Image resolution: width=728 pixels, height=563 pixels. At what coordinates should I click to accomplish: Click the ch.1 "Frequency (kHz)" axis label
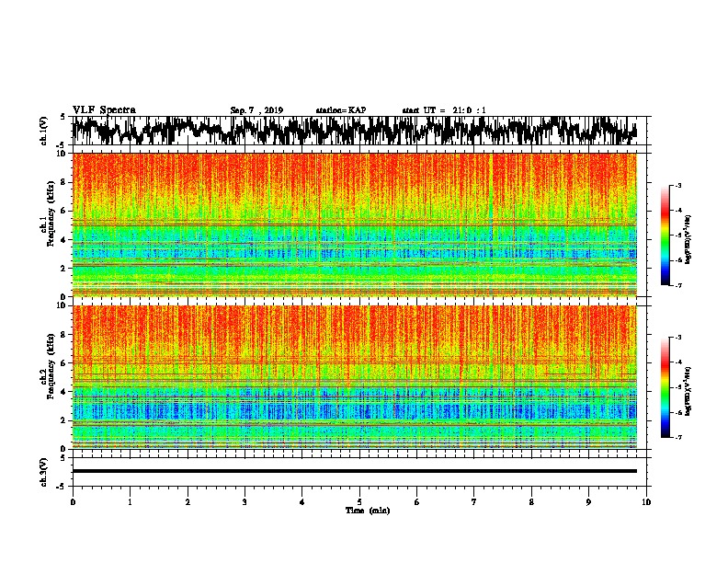[51, 214]
